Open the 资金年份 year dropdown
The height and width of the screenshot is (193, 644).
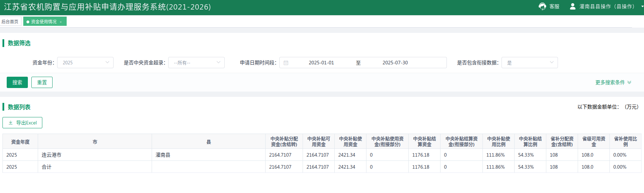click(x=85, y=63)
